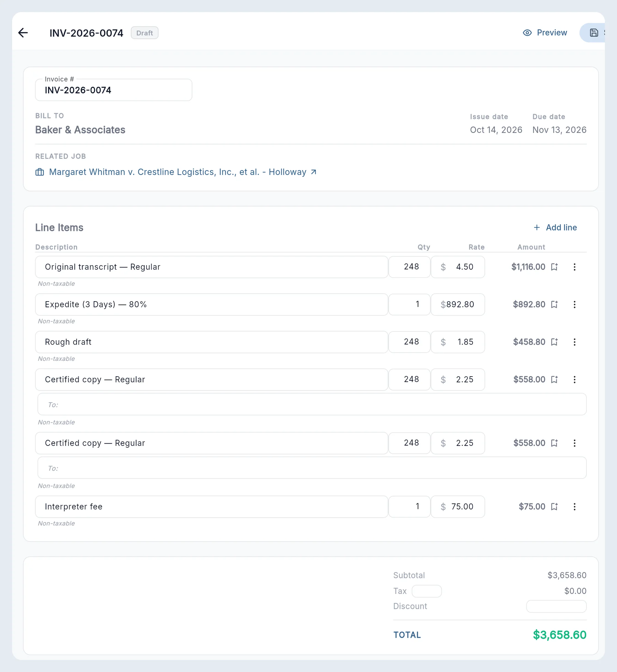Click the briefcase icon beside related job
This screenshot has width=617, height=672.
click(40, 172)
